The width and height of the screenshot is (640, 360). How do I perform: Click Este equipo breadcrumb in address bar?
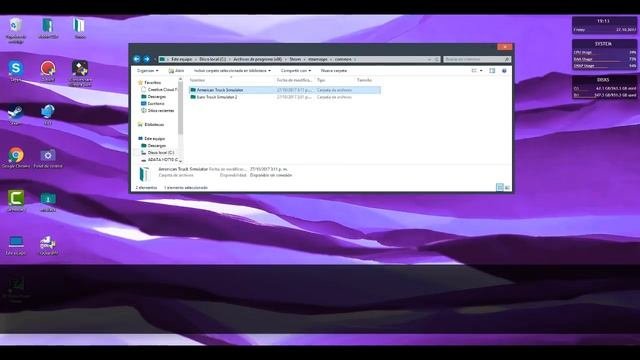point(181,59)
